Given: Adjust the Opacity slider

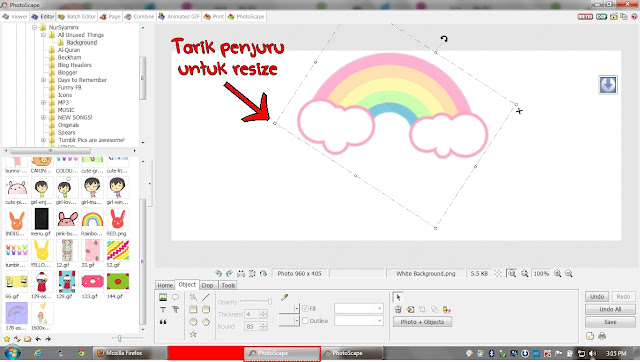Looking at the screenshot, I should point(256,302).
